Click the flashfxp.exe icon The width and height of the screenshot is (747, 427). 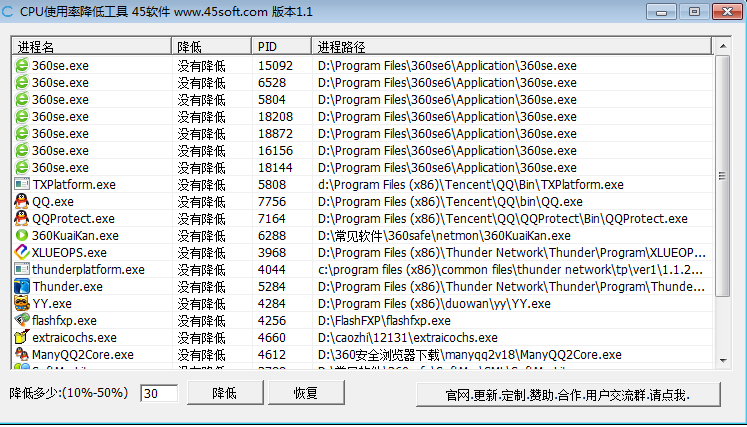click(x=21, y=320)
